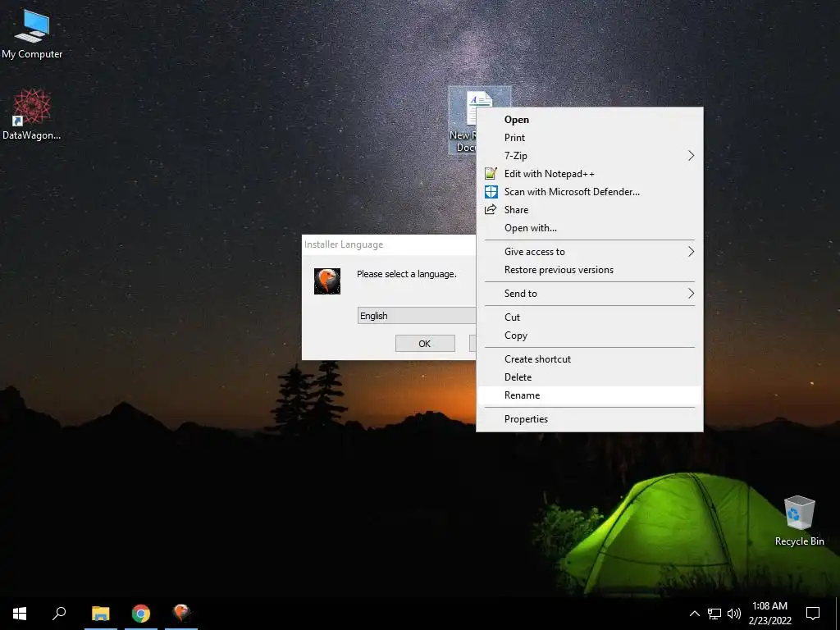This screenshot has width=840, height=630.
Task: Expand the Give access to submenu
Action: (589, 252)
